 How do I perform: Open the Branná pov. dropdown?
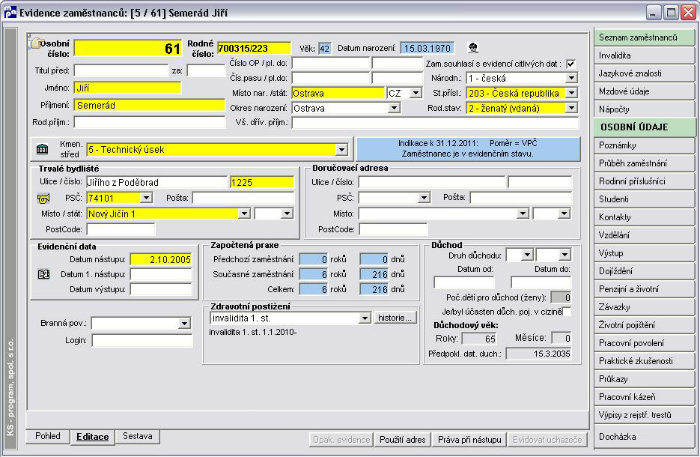pos(184,323)
